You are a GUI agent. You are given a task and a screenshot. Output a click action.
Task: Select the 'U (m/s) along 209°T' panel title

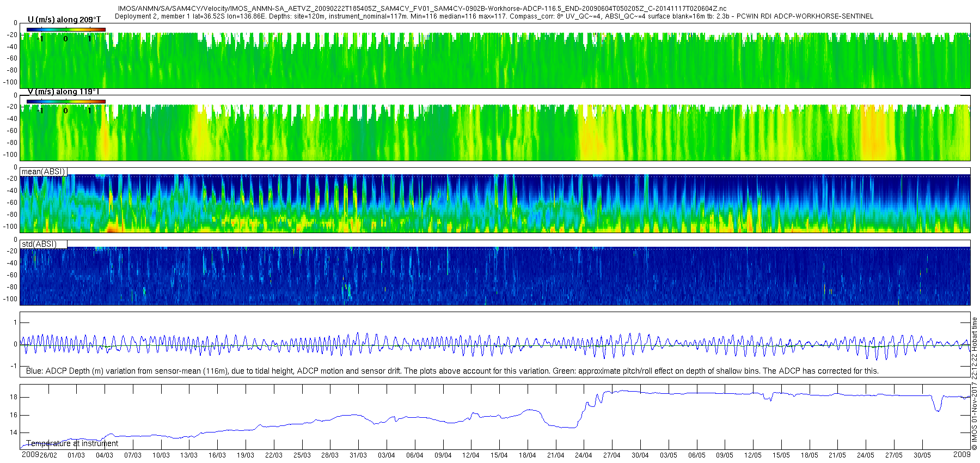click(64, 20)
